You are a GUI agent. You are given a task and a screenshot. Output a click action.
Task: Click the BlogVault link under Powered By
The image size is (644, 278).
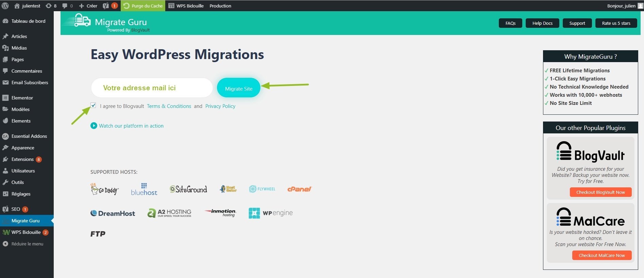pyautogui.click(x=140, y=30)
